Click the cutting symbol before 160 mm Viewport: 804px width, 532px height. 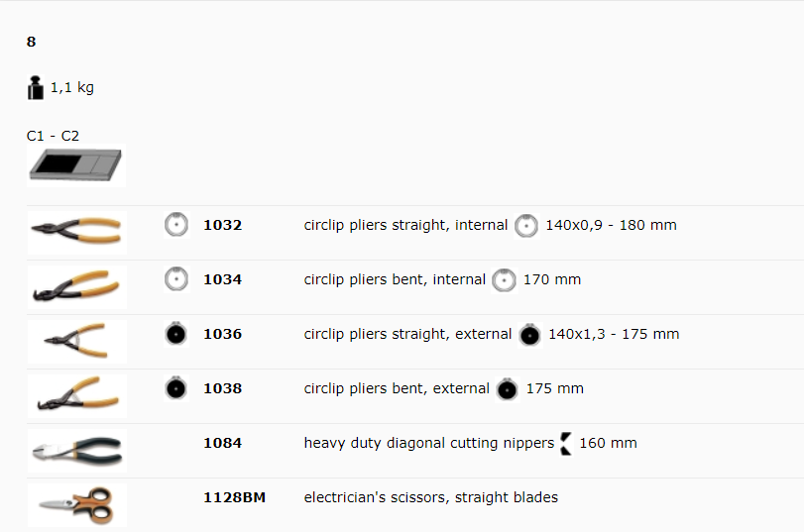pos(566,444)
